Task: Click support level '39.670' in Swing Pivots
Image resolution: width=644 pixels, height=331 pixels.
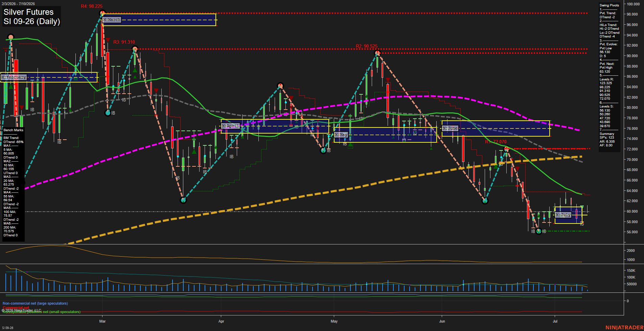Action: [605, 126]
